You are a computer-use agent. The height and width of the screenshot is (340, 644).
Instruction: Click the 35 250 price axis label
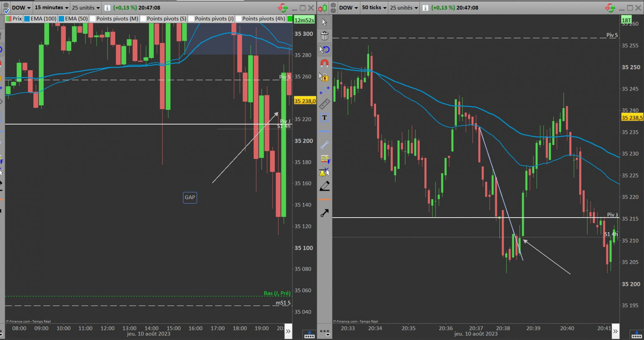click(x=631, y=67)
